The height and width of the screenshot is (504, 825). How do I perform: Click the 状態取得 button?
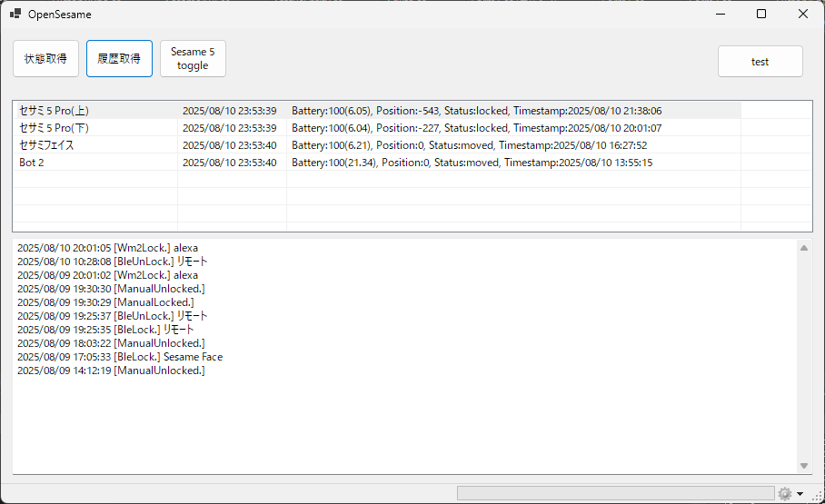[45, 58]
